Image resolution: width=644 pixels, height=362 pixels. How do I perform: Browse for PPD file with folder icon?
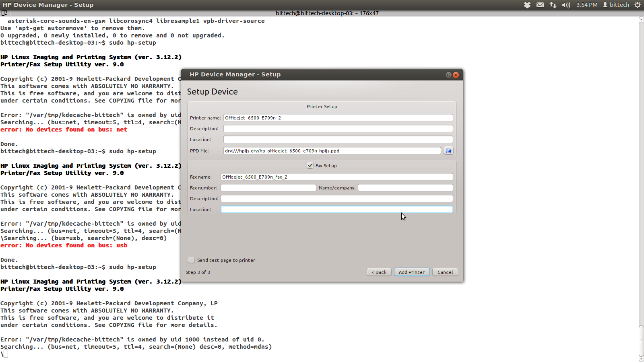pos(448,150)
